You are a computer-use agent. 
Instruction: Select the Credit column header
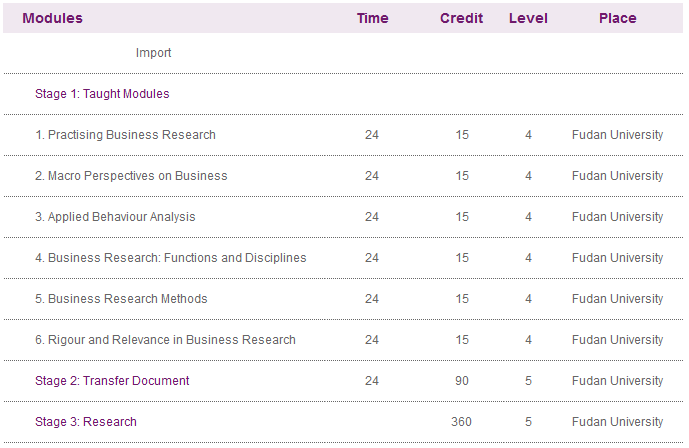tap(461, 18)
